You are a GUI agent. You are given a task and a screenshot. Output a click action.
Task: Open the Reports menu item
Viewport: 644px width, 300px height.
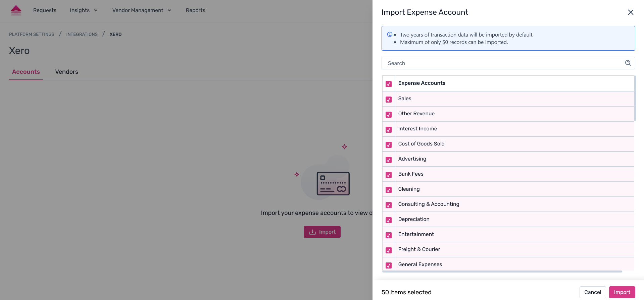click(x=195, y=10)
